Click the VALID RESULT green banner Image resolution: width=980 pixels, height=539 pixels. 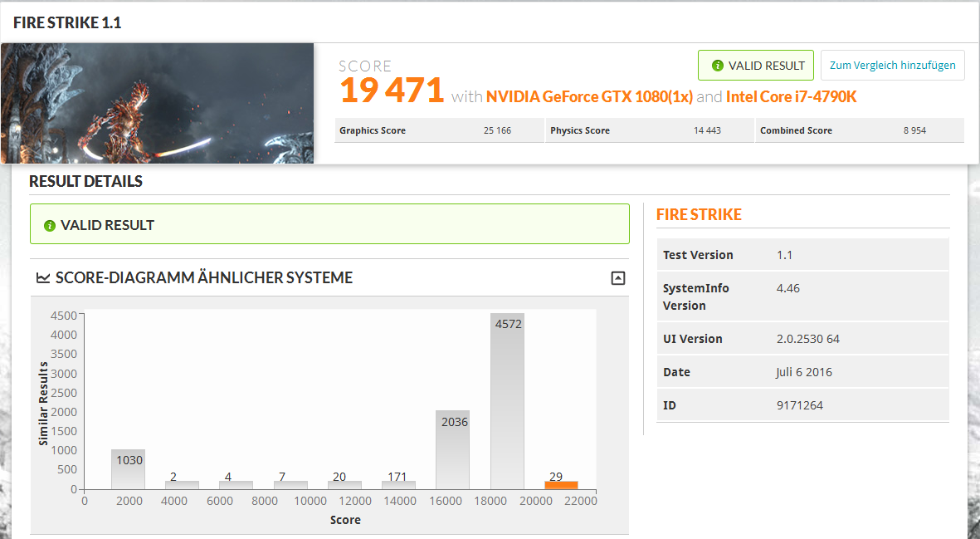(x=329, y=224)
